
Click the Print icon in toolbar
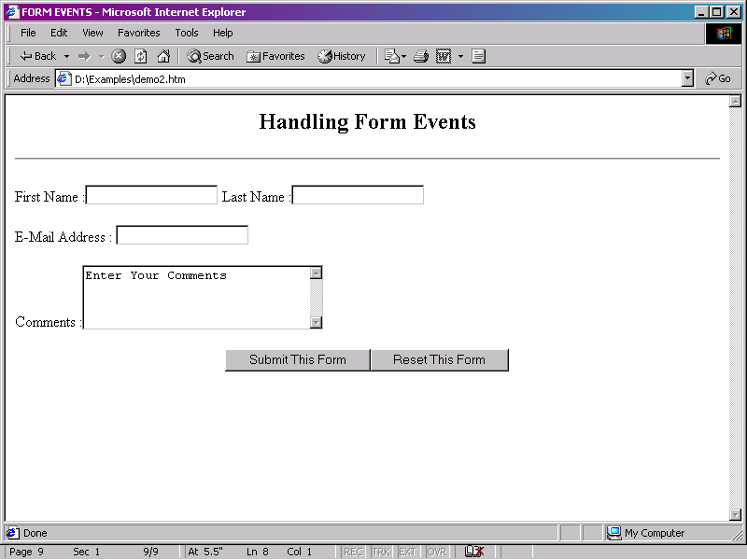point(421,56)
